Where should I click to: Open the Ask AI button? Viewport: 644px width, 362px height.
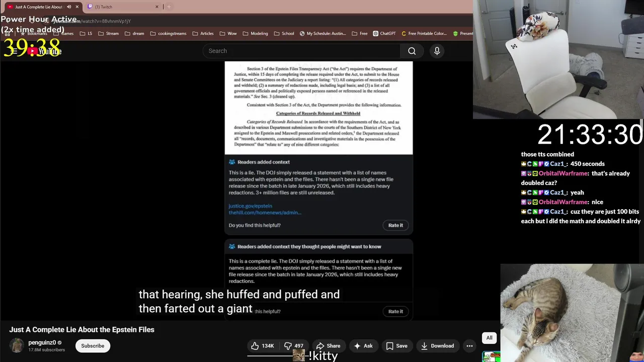tap(363, 346)
